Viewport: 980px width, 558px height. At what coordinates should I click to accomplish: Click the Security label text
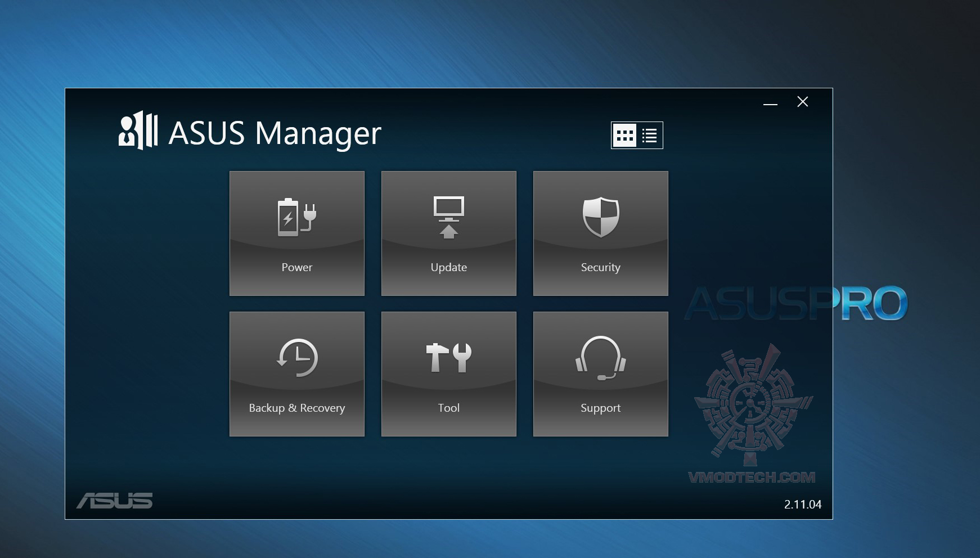coord(600,268)
